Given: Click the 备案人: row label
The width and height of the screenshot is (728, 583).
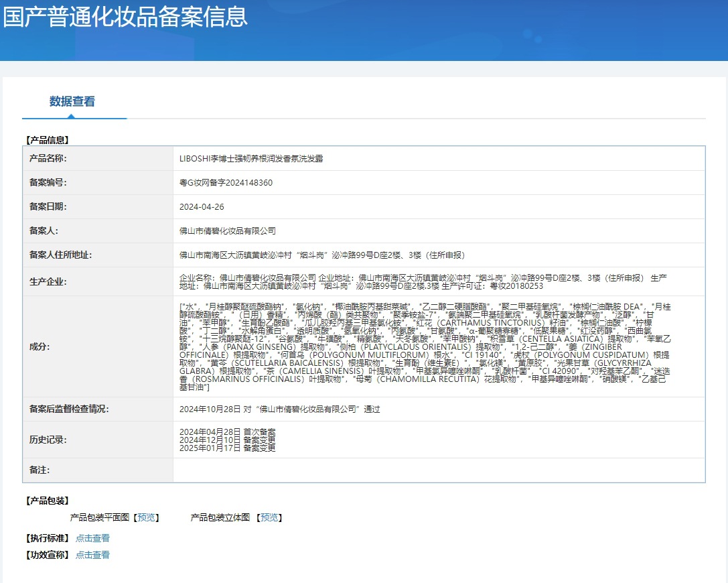Looking at the screenshot, I should [44, 231].
